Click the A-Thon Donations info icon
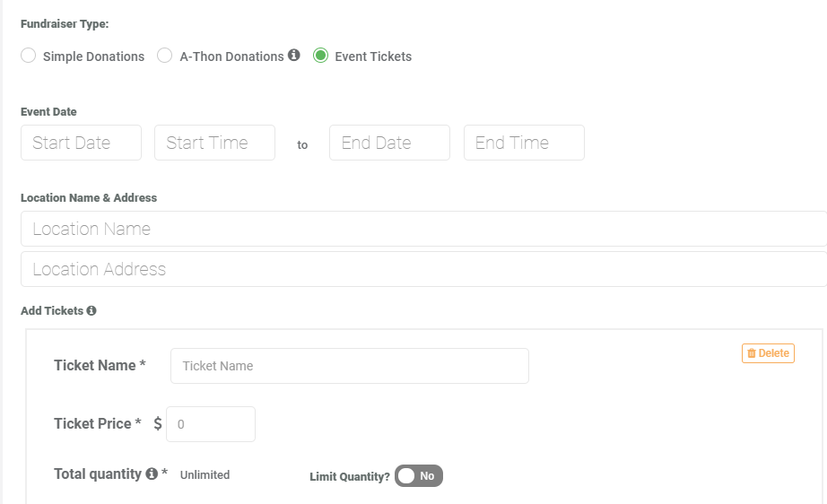The height and width of the screenshot is (504, 827). pos(294,55)
